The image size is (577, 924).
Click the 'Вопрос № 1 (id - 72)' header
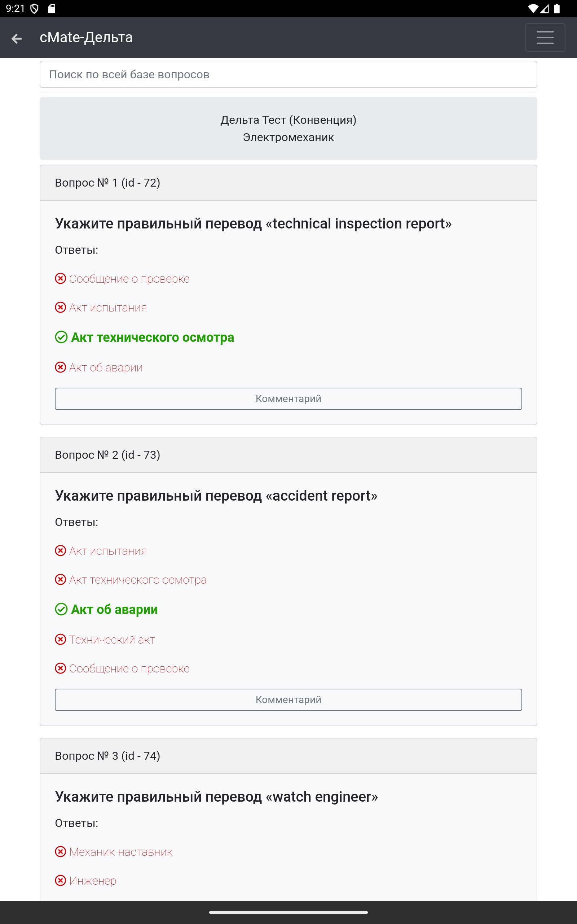click(x=107, y=183)
